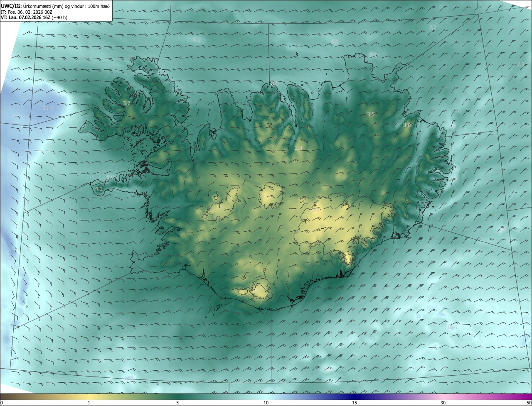Select the VT: Lau. 07.02.2026 16Z line
Screen dimensions: 532x406
tap(34, 17)
